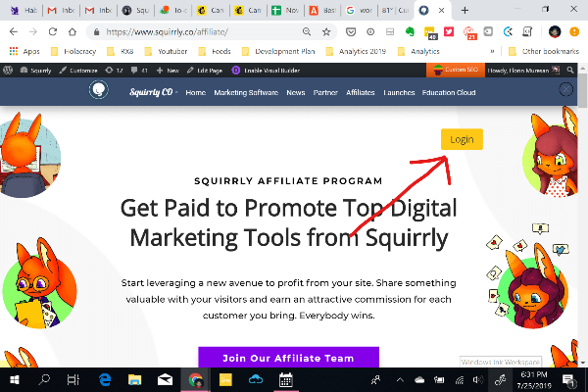View the 12 pending updates
Viewport: 588px width, 392px height.
pos(114,71)
